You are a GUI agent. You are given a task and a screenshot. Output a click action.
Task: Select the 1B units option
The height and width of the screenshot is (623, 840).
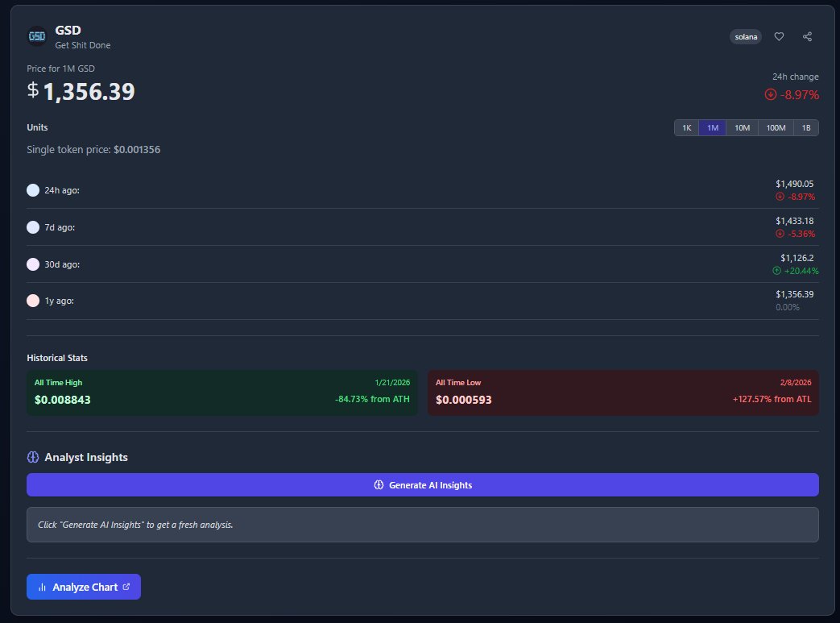tap(805, 127)
